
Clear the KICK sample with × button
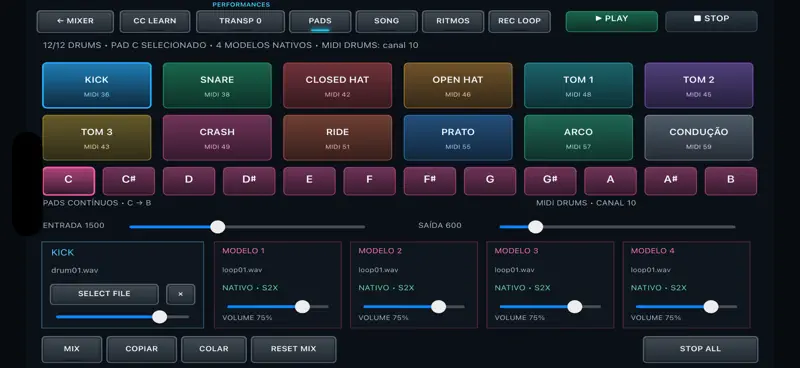point(181,294)
